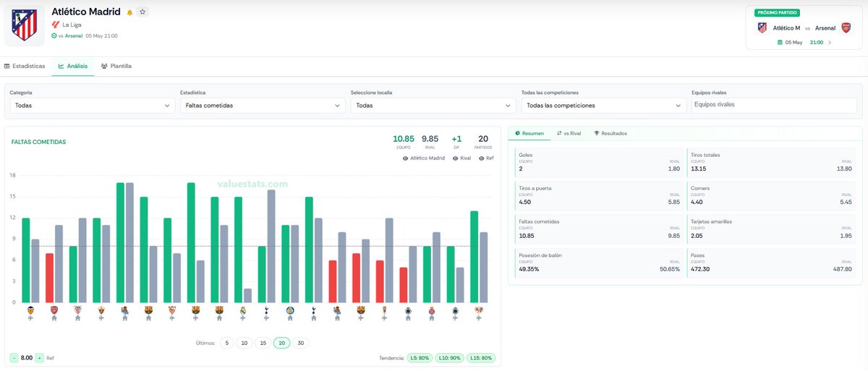Click the home icon below the Espanyol crest
The height and width of the screenshot is (371, 868).
click(432, 318)
